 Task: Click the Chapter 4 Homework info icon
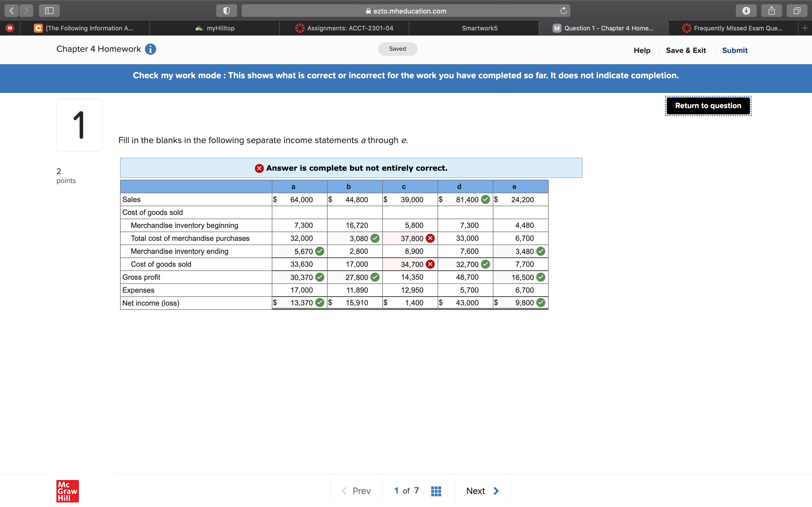tap(150, 49)
